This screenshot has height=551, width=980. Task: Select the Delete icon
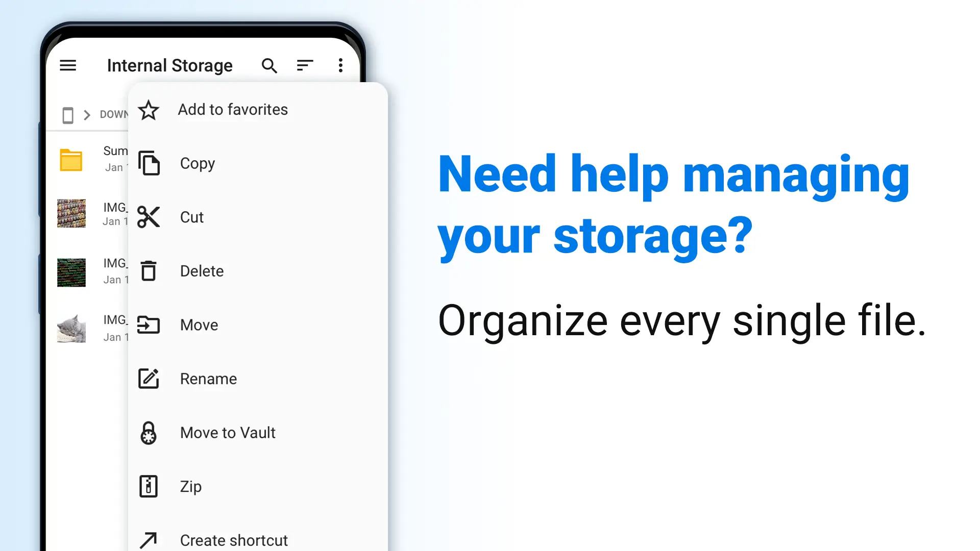pos(148,270)
